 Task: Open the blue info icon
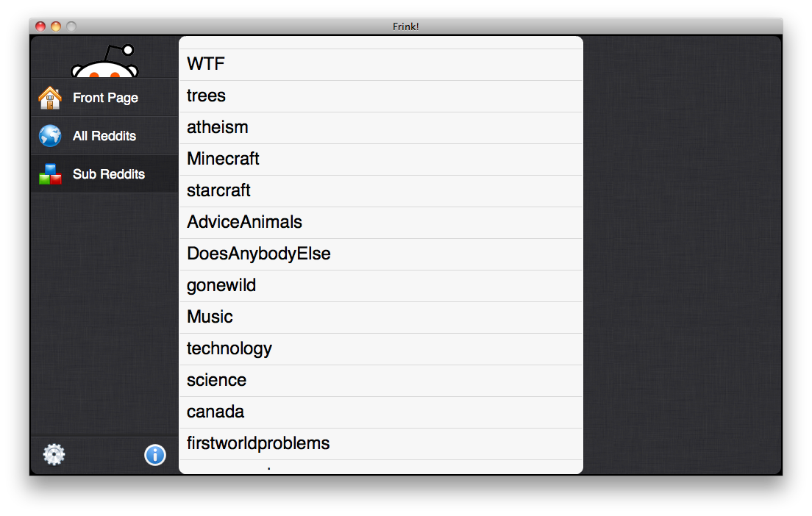tap(155, 455)
